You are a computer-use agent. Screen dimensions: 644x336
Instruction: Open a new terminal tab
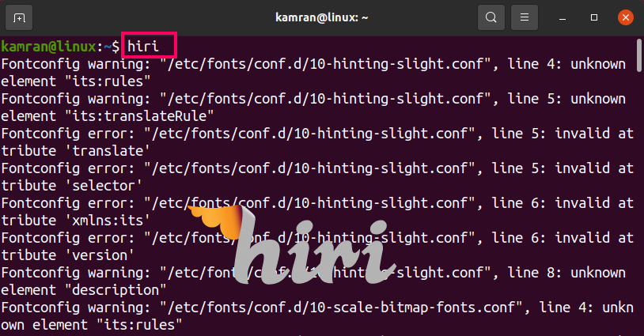(x=19, y=17)
